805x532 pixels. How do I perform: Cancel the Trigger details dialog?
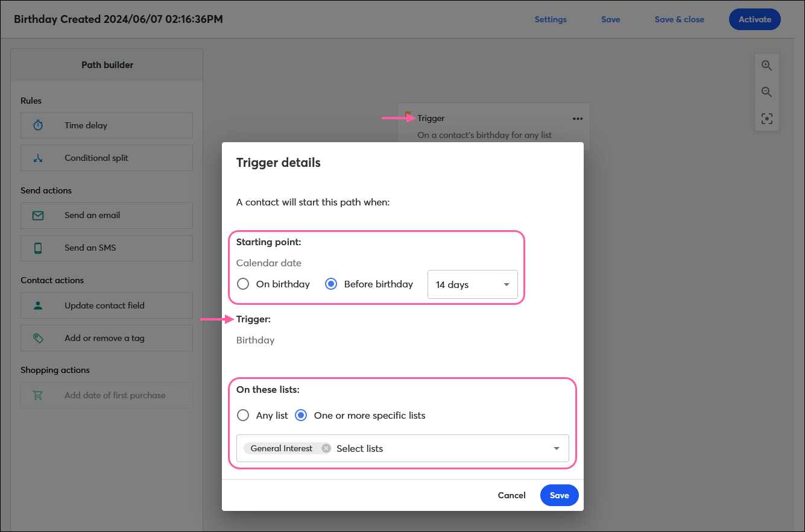(x=511, y=495)
